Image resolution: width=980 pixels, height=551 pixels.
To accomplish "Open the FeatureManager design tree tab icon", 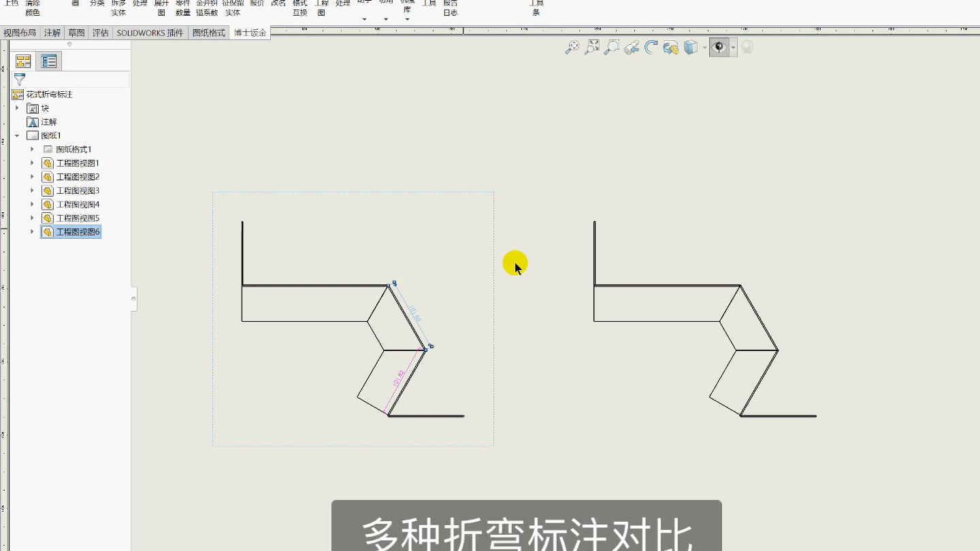I will (x=23, y=61).
